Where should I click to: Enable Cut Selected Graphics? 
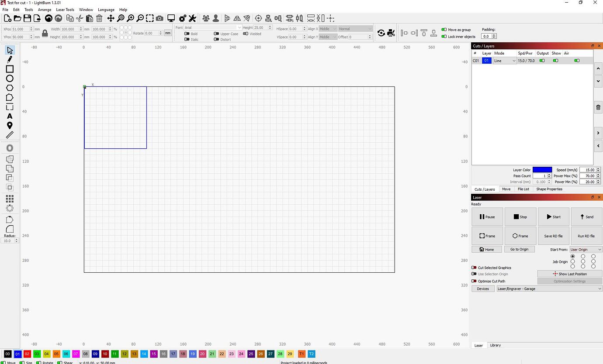tap(474, 268)
